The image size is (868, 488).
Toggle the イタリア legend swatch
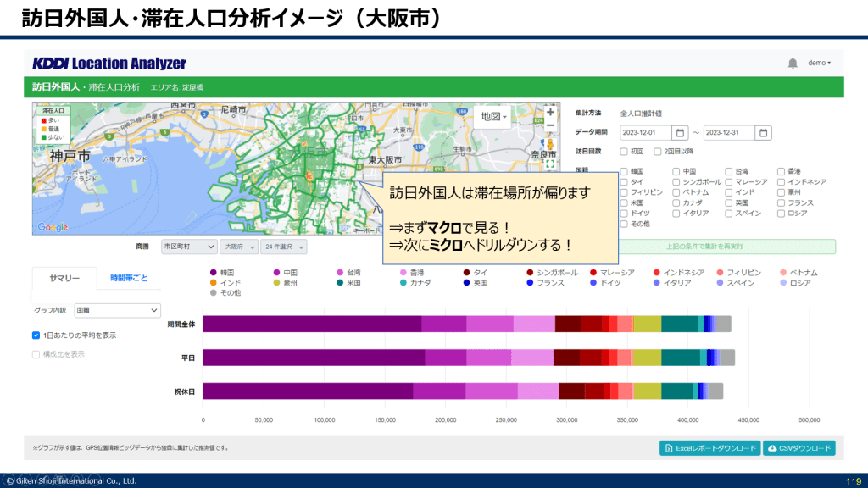click(657, 283)
